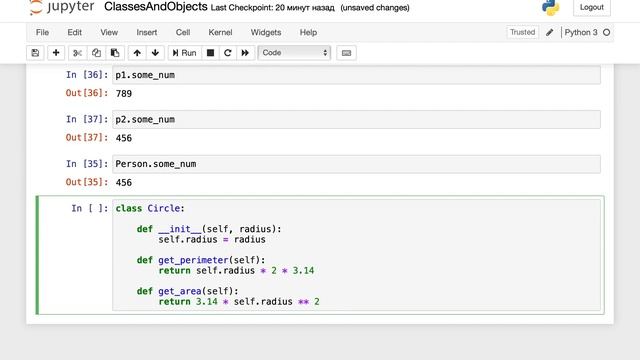Click output value 789
This screenshot has height=360, width=640.
coord(124,93)
